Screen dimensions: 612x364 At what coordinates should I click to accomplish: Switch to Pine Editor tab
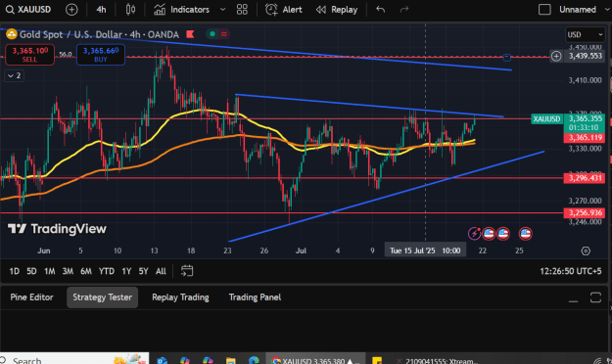(x=31, y=297)
